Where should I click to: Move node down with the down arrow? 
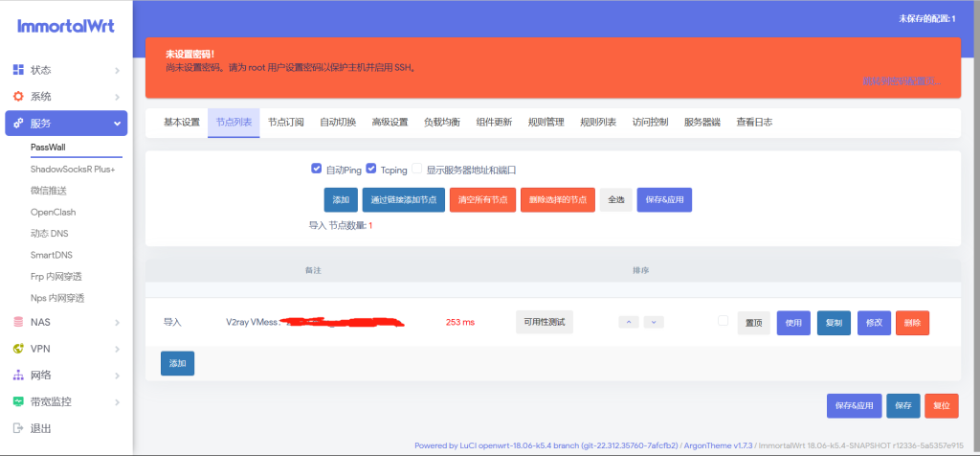(x=654, y=322)
